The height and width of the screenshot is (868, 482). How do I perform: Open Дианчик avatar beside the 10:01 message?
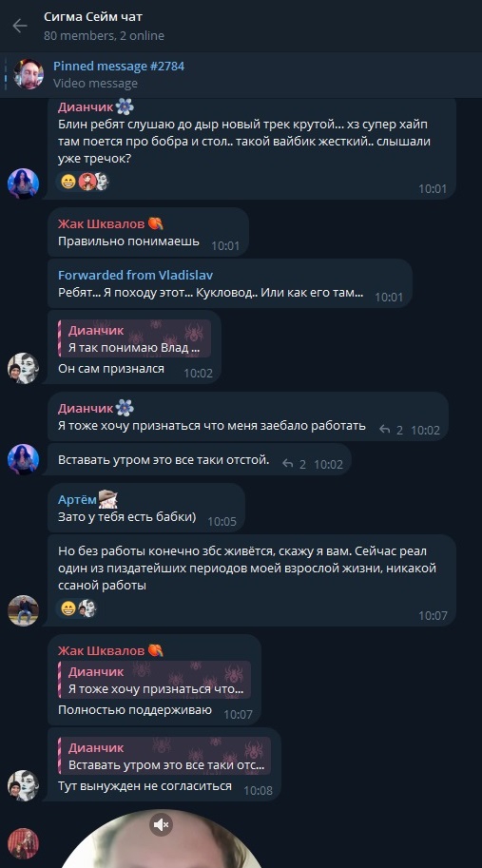(x=23, y=183)
